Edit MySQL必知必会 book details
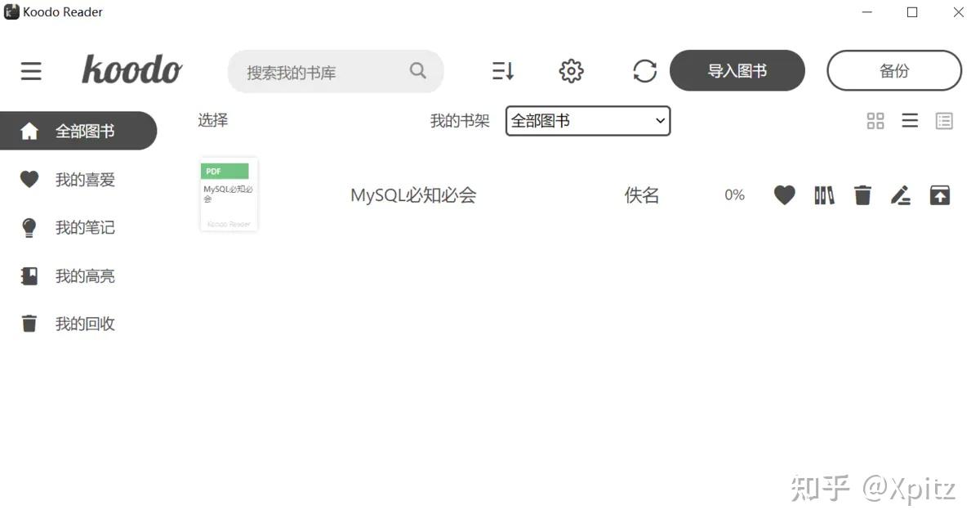980x532 pixels. point(901,195)
